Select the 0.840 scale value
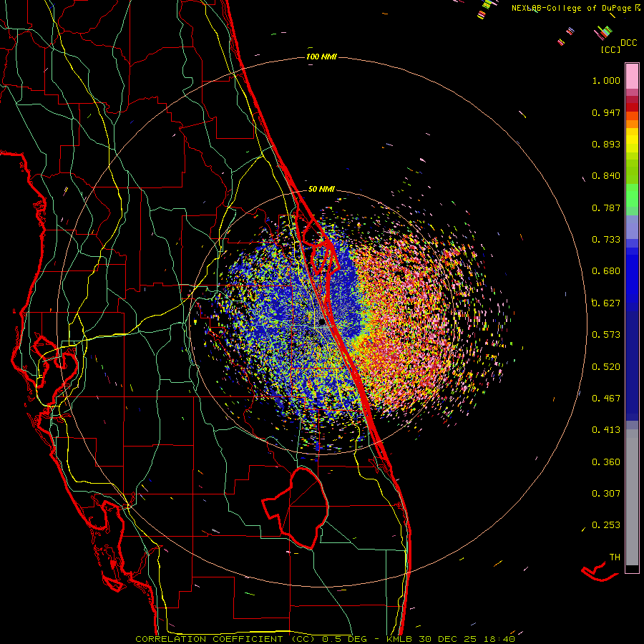The width and height of the screenshot is (644, 644). tap(606, 176)
